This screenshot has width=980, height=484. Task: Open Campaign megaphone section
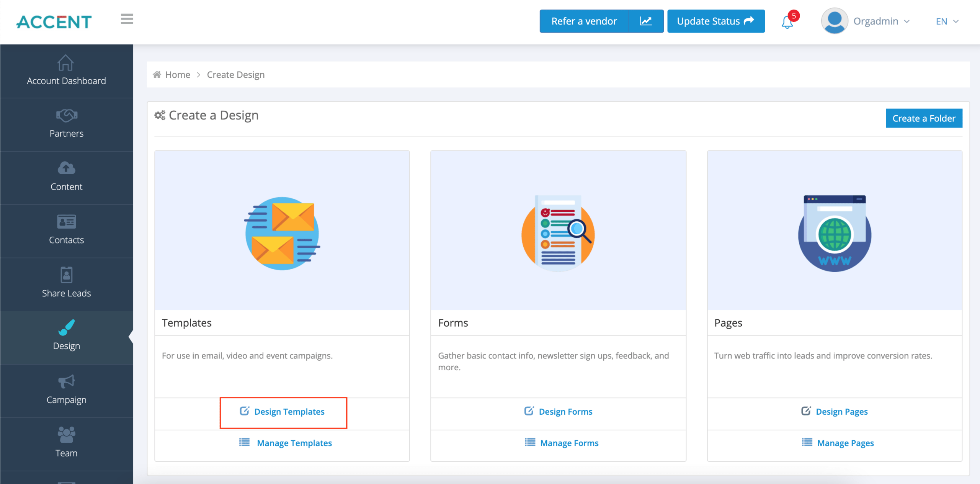[x=66, y=390]
